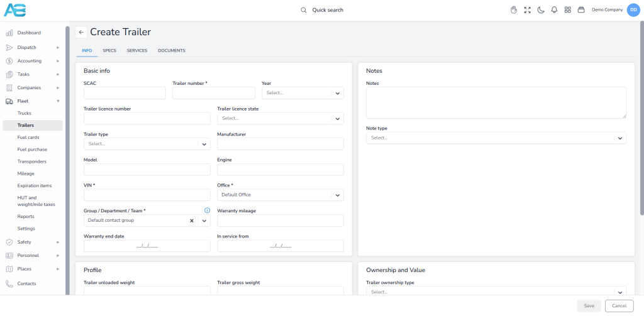Screen dimensions: 644x316
Task: Enter fullscreen with expand icon
Action: click(528, 10)
